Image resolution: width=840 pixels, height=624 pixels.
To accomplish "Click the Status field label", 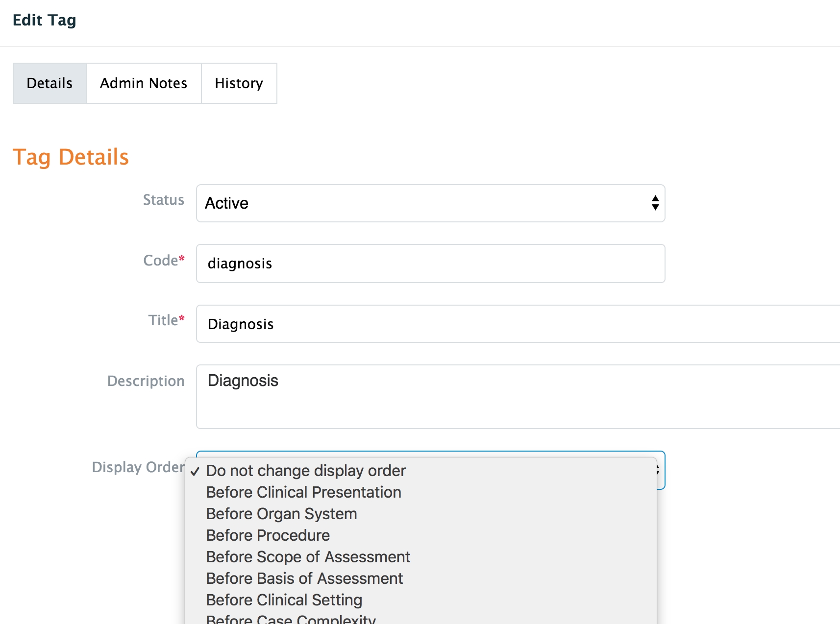I will (163, 200).
